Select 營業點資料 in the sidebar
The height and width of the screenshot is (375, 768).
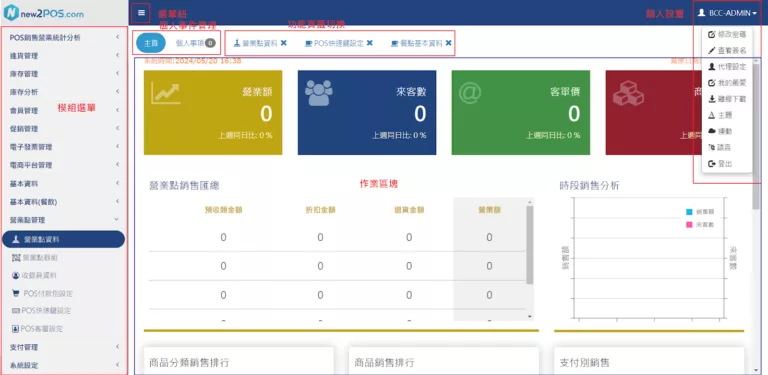64,239
